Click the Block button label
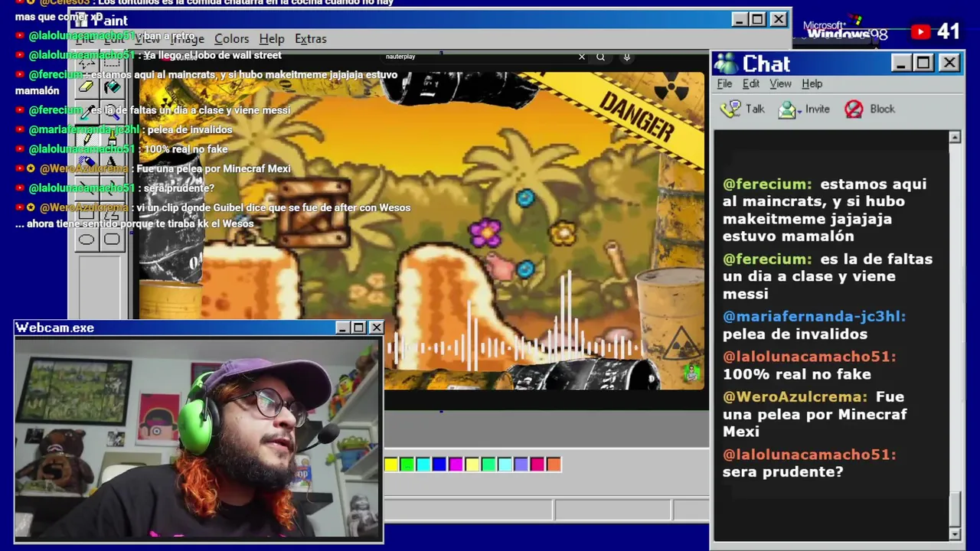Viewport: 980px width, 551px height. [882, 109]
